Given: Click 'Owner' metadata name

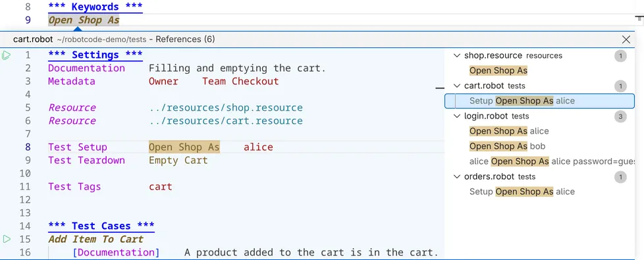Looking at the screenshot, I should pyautogui.click(x=163, y=82).
